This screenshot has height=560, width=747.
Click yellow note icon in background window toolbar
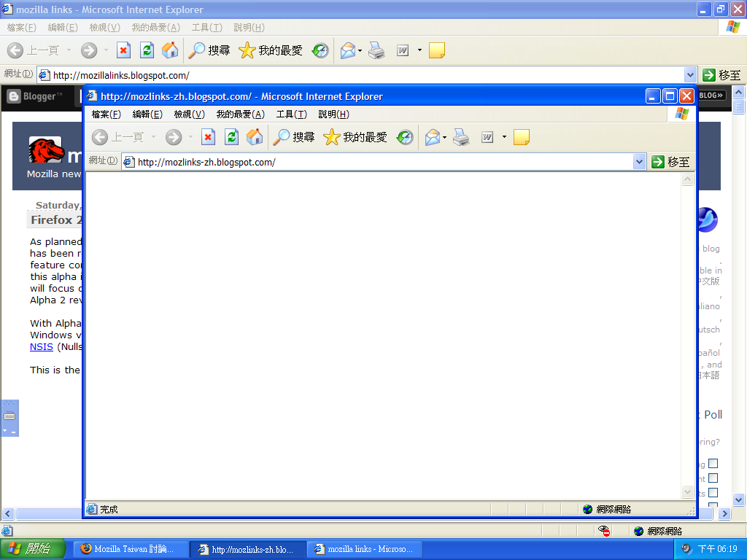pos(437,50)
